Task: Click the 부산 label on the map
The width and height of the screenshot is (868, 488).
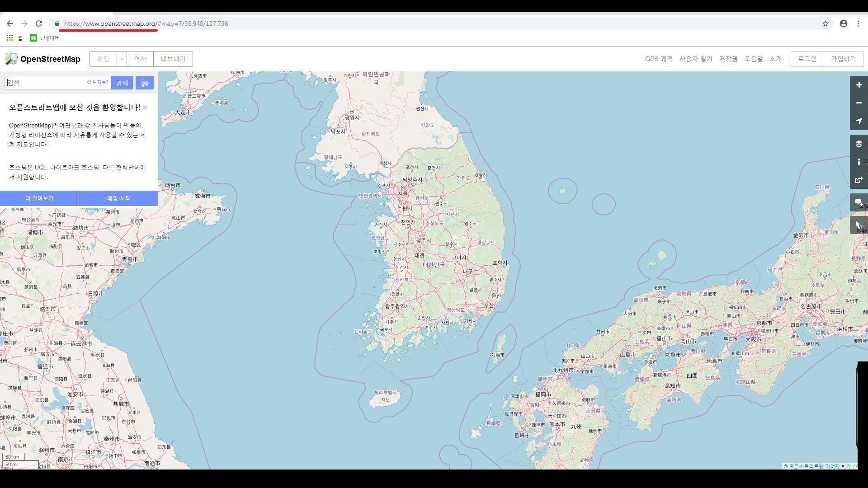Action: point(489,305)
